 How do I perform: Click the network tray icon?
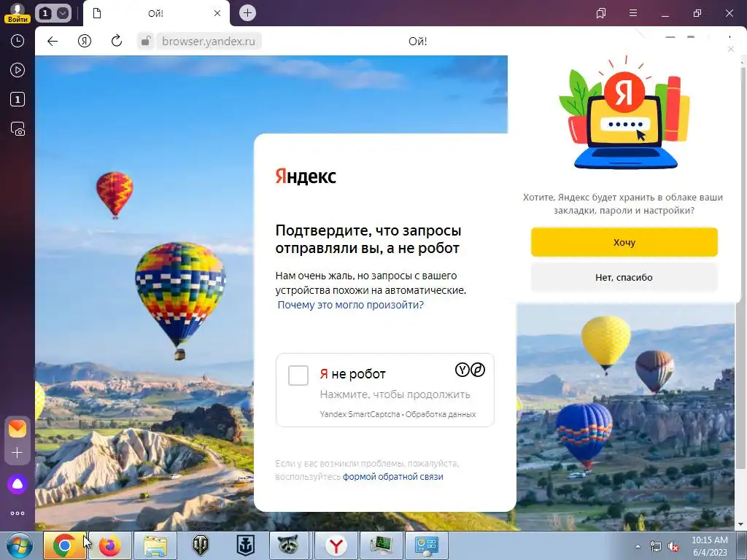point(656,547)
